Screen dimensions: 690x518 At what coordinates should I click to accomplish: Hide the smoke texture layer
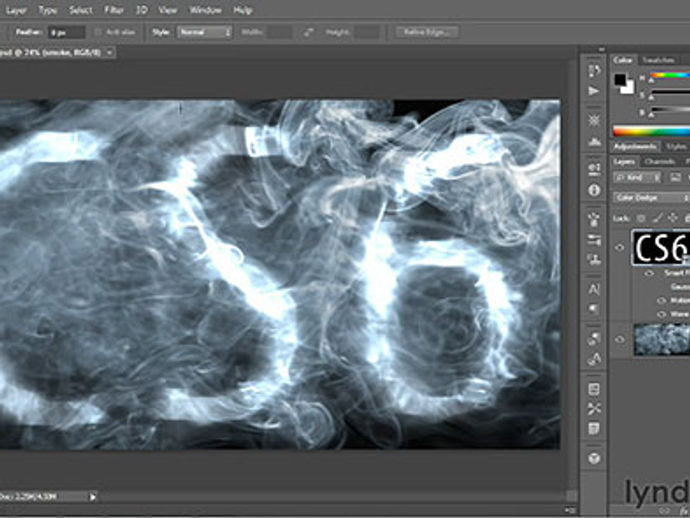[x=620, y=339]
